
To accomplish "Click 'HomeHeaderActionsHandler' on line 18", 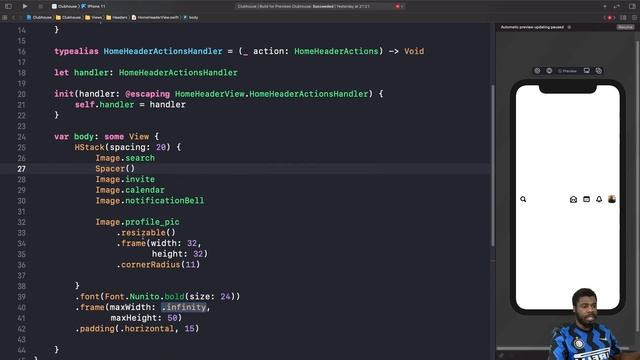I will coord(178,73).
